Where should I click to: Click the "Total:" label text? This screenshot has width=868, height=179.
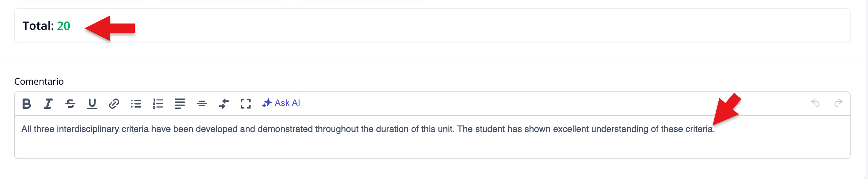click(38, 26)
